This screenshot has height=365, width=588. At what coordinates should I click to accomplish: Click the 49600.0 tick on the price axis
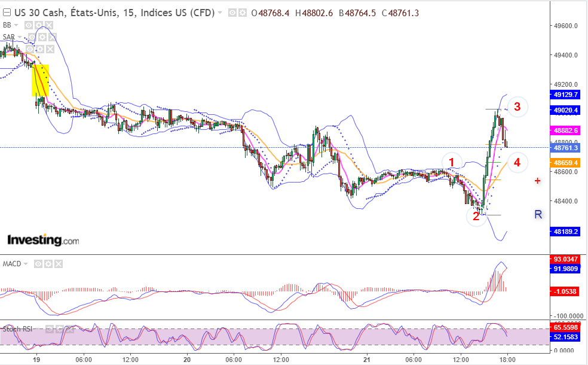tap(565, 26)
